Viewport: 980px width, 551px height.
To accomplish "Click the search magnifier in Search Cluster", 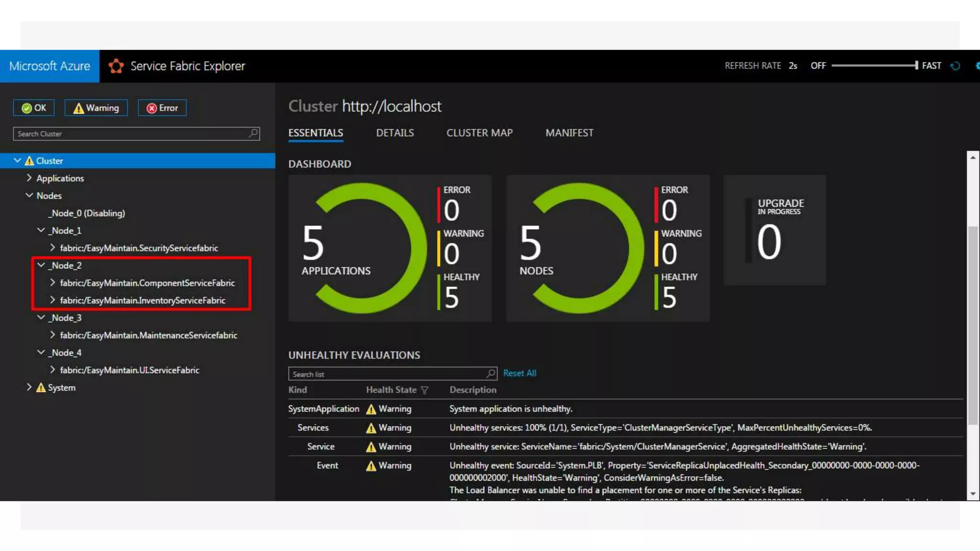I will 253,133.
